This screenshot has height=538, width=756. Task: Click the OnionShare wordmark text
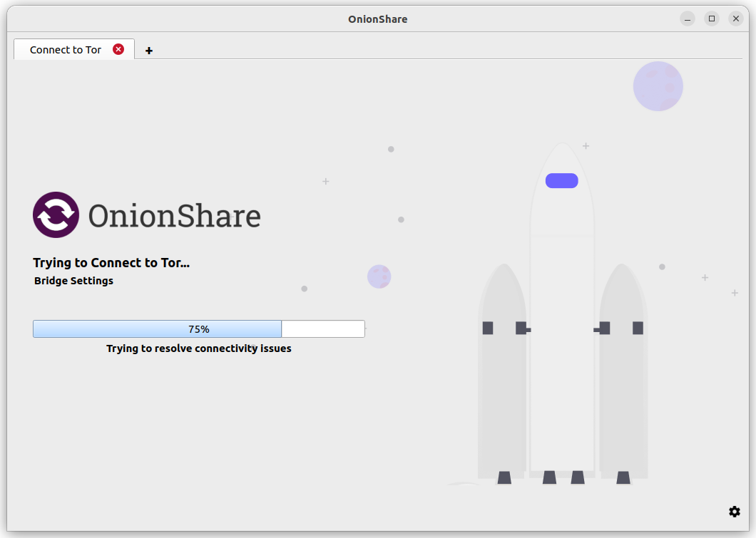click(175, 215)
